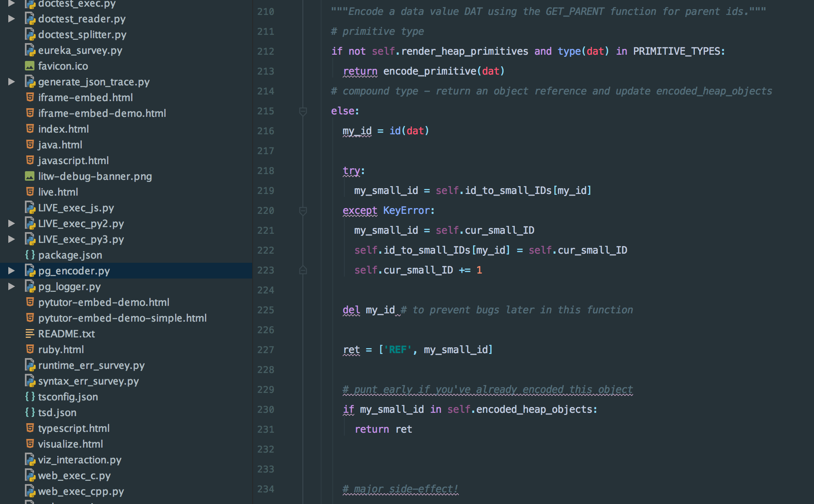Expand the LIVE_exec_py3.py tree arrow
Viewport: 814px width, 504px height.
(x=12, y=239)
